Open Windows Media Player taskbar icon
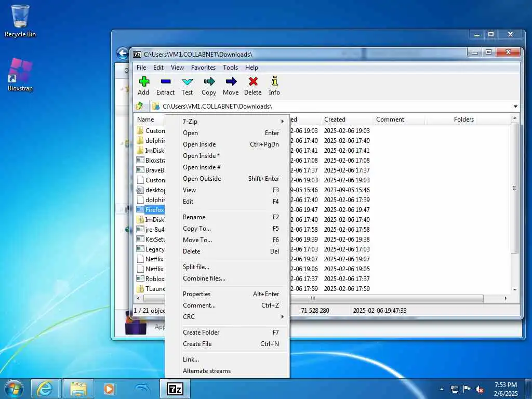Screen dimensions: 532x399 pyautogui.click(x=109, y=389)
